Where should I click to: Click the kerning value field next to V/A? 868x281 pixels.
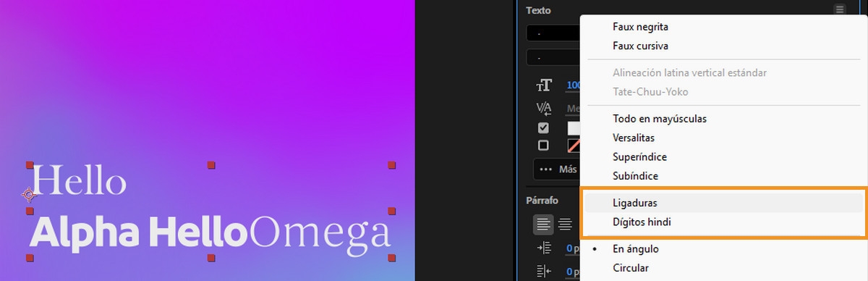click(x=573, y=109)
